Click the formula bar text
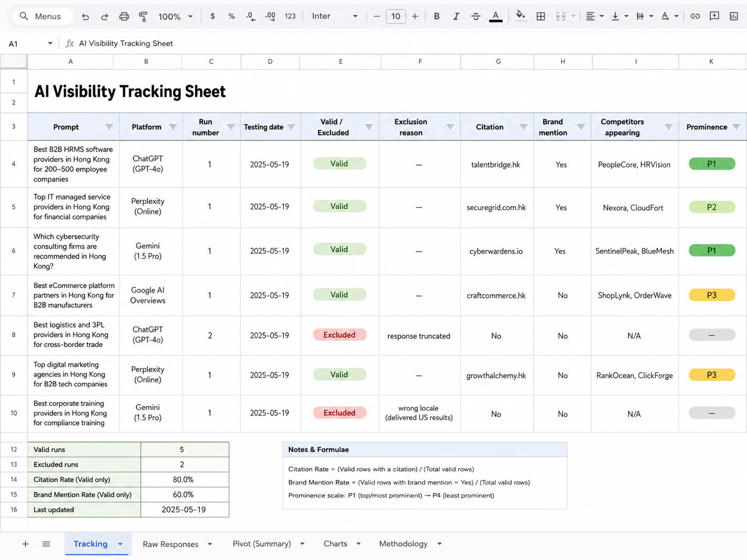Screen dimensions: 747x560 126,43
